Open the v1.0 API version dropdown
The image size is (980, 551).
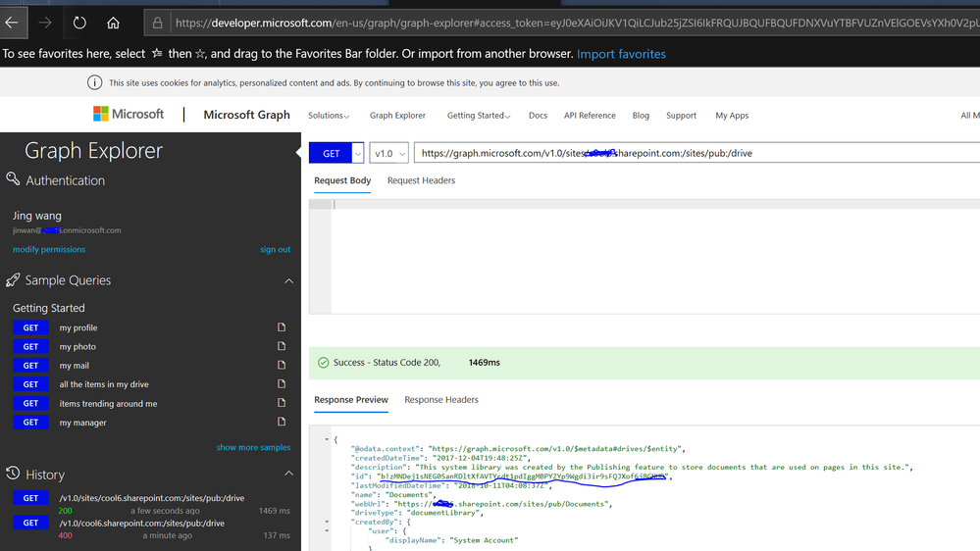388,153
